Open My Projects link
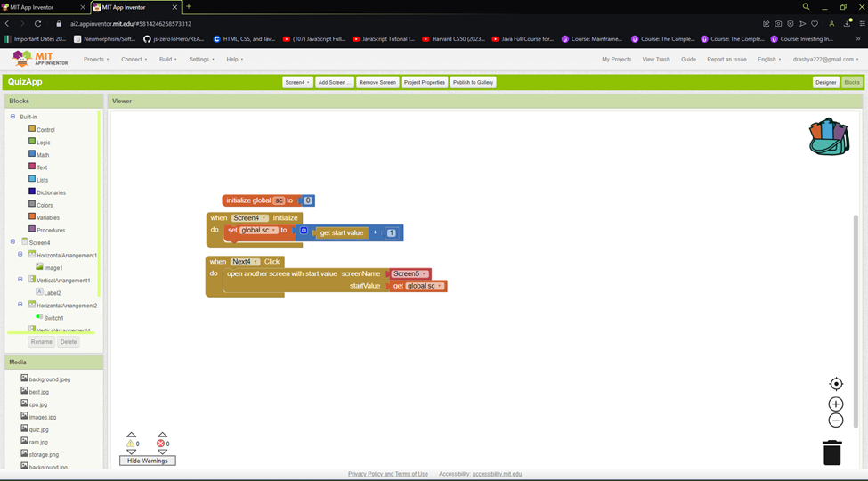Screen dimensions: 868x481 [617, 60]
